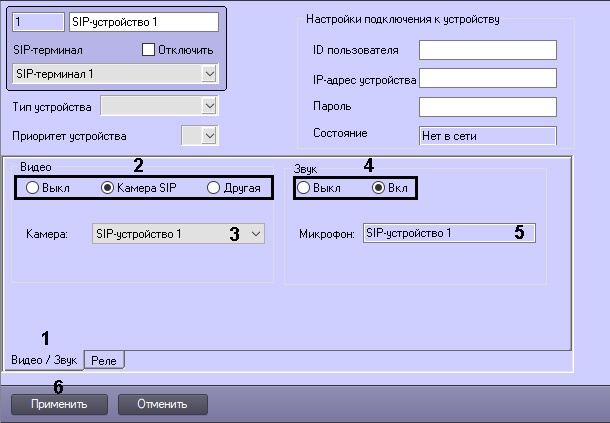
Task: Select the Камера SIP radio button
Action: click(108, 187)
